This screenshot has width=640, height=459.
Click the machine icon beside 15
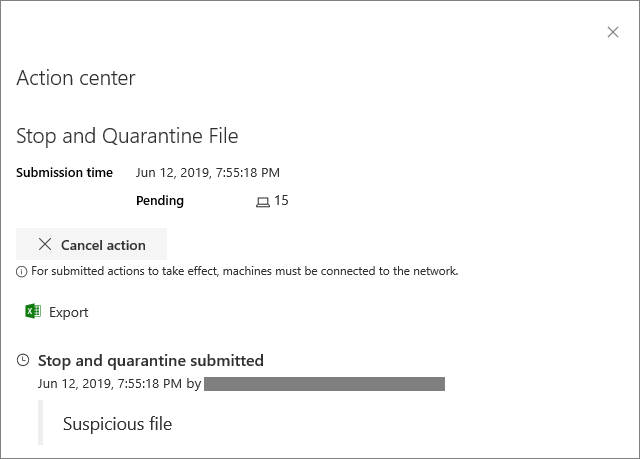pos(263,201)
